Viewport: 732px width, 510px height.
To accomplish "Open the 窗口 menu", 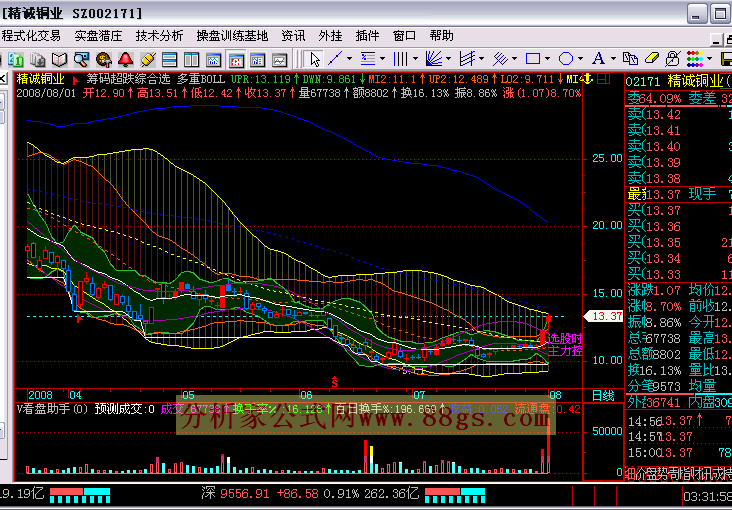I will click(x=404, y=35).
